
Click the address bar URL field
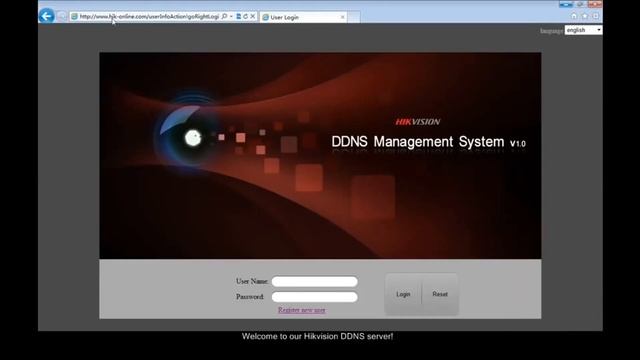point(149,16)
